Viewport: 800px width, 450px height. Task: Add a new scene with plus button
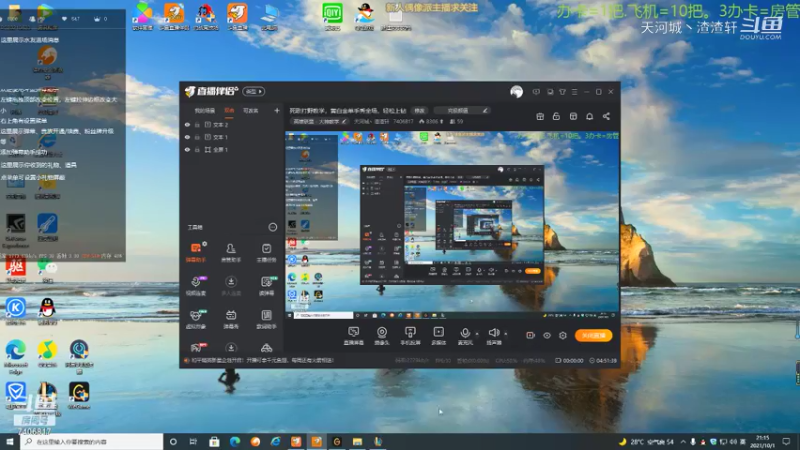point(277,110)
